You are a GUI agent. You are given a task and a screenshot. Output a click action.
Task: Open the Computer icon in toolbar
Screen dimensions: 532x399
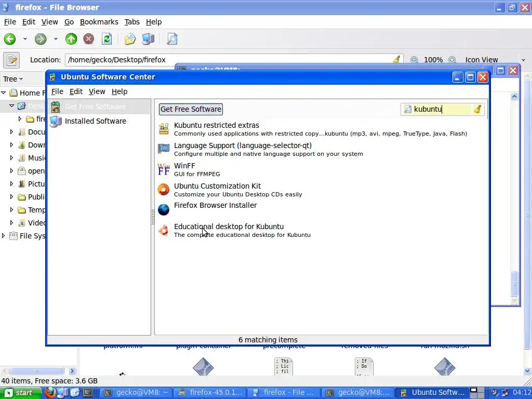(x=148, y=39)
